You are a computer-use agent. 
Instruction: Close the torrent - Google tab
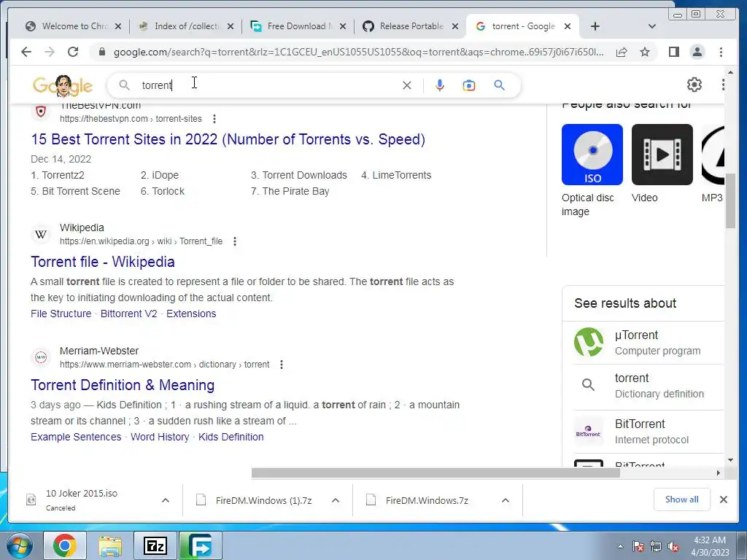pos(568,26)
